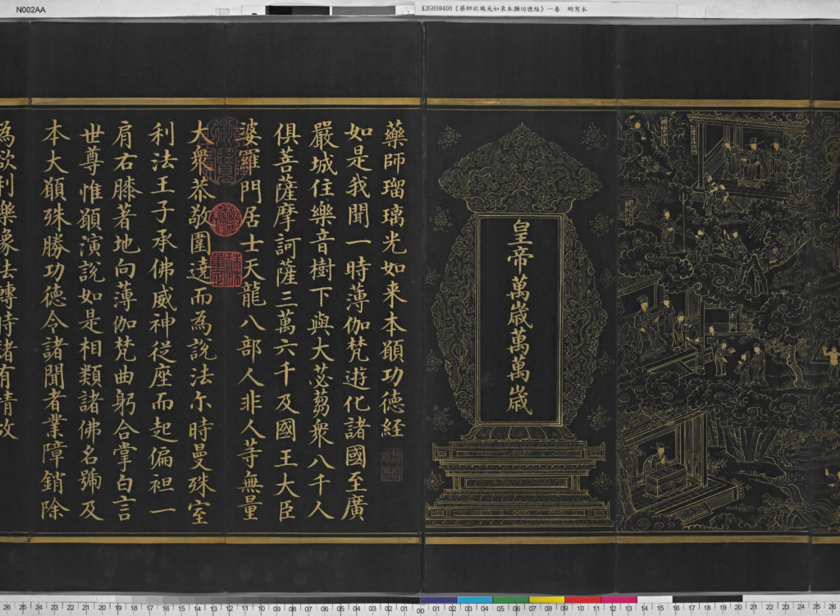Image resolution: width=840 pixels, height=616 pixels.
Task: Select the green swatch on the color bar
Action: click(510, 600)
